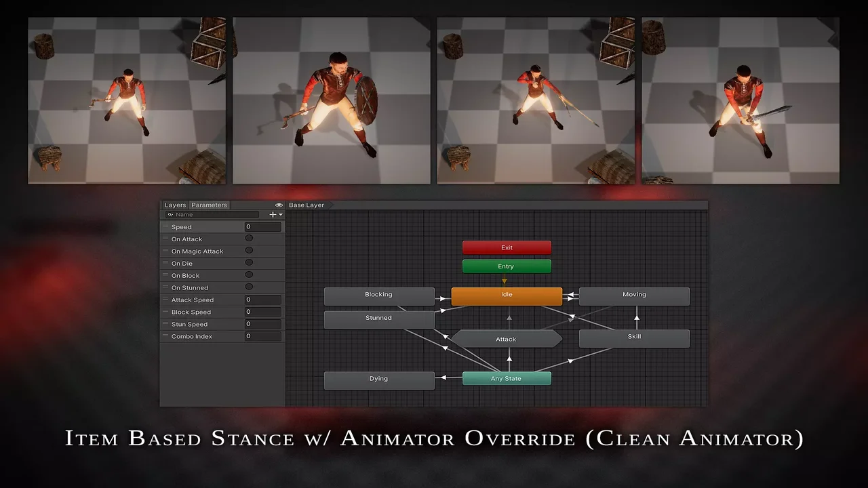Toggle the eye visibility icon beside Parameters

click(279, 205)
